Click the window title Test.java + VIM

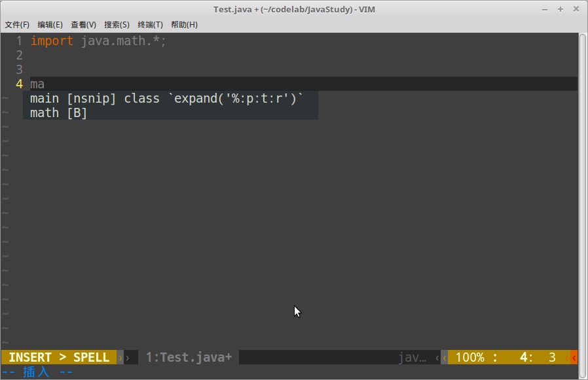[294, 9]
